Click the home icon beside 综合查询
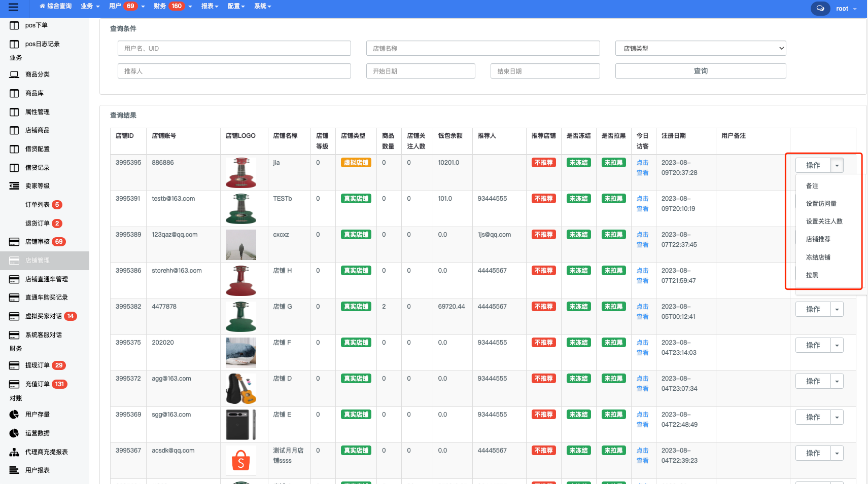The height and width of the screenshot is (484, 868). pos(43,6)
